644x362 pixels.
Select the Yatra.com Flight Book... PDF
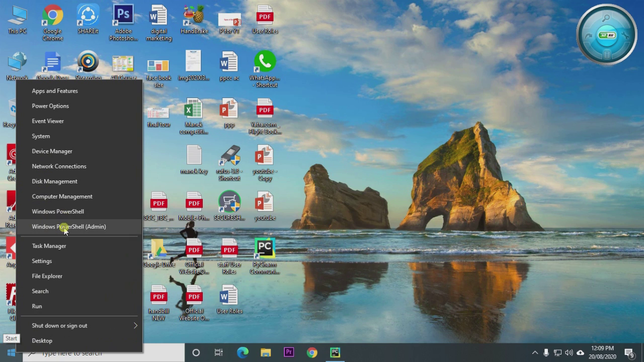point(265,117)
